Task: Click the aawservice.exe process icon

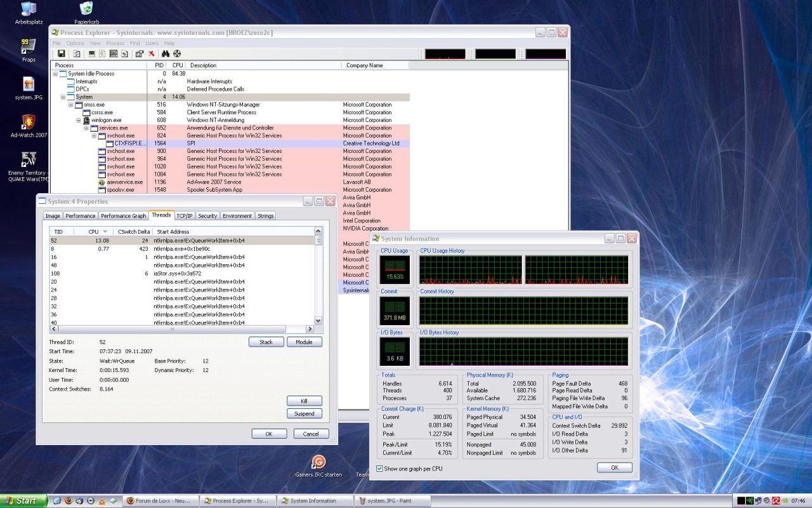Action: (101, 182)
